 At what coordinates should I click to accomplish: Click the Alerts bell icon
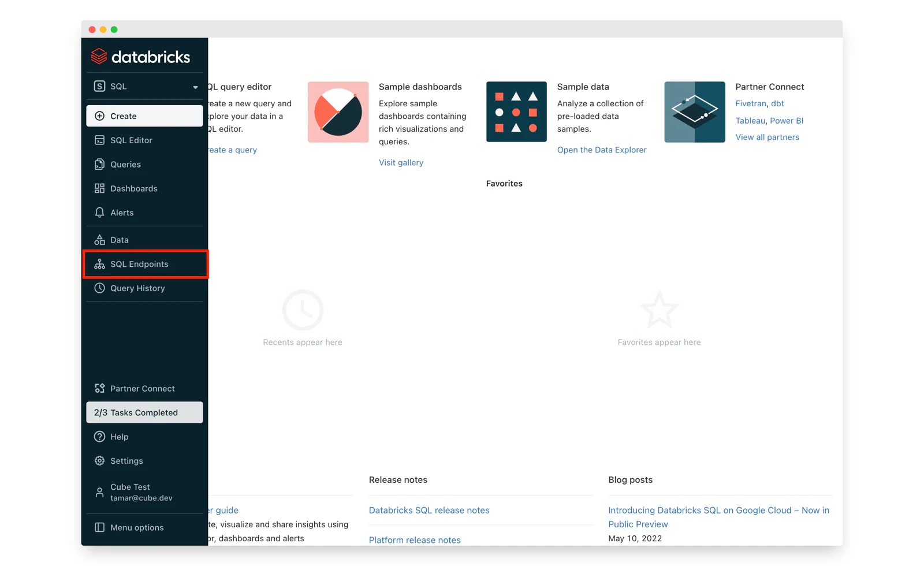pos(99,213)
